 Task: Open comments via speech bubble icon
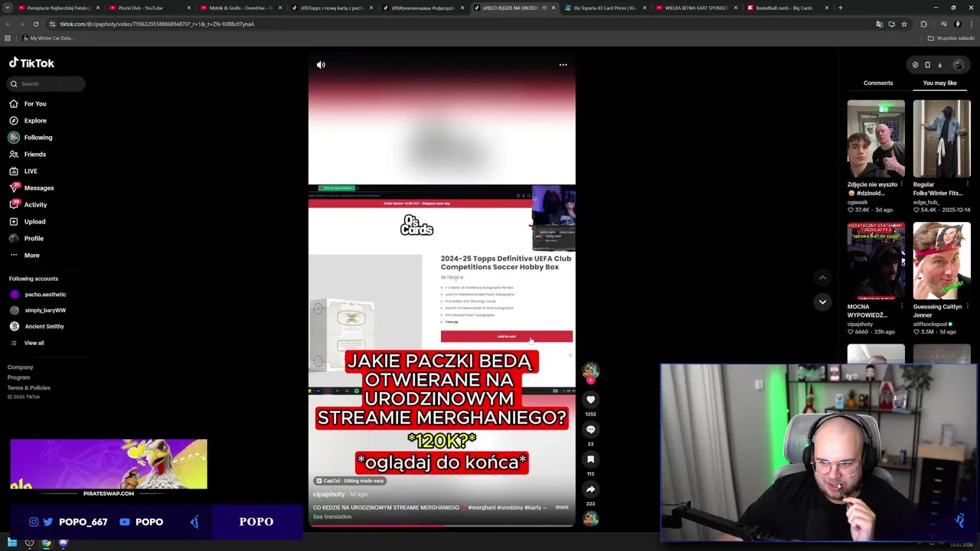click(x=590, y=429)
